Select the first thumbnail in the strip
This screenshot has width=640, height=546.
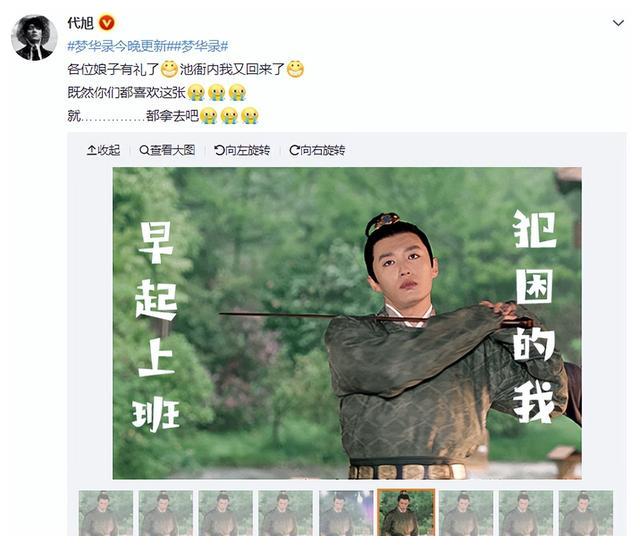click(106, 513)
